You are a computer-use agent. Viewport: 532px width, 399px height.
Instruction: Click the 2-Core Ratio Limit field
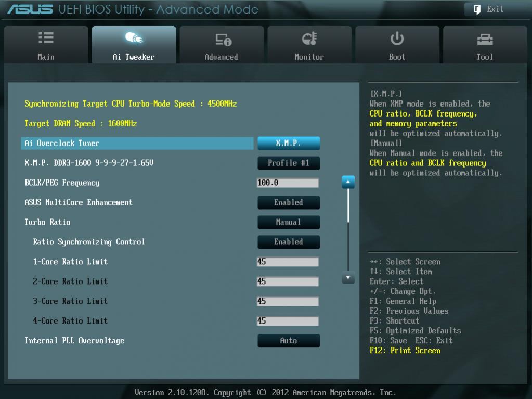pyautogui.click(x=288, y=281)
